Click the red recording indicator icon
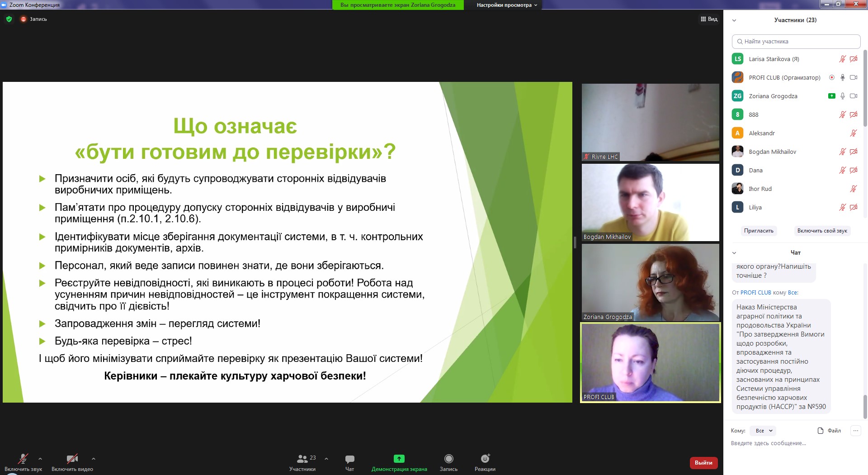This screenshot has width=868, height=475. [24, 19]
